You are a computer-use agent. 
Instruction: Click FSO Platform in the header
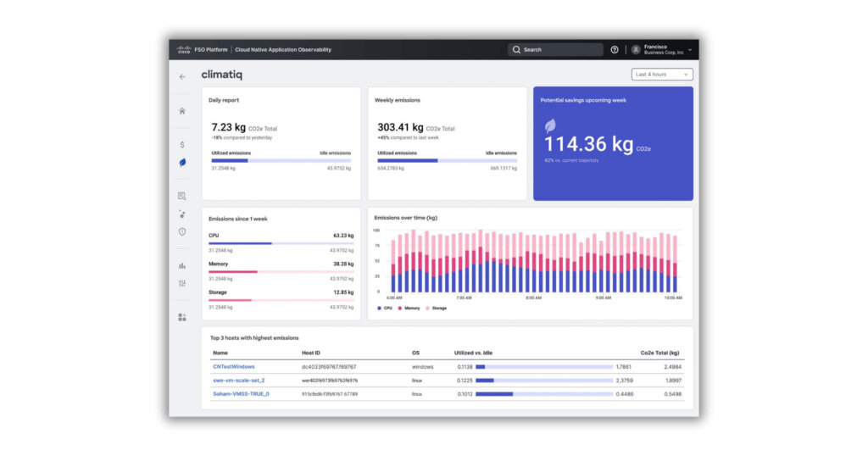[x=211, y=50]
